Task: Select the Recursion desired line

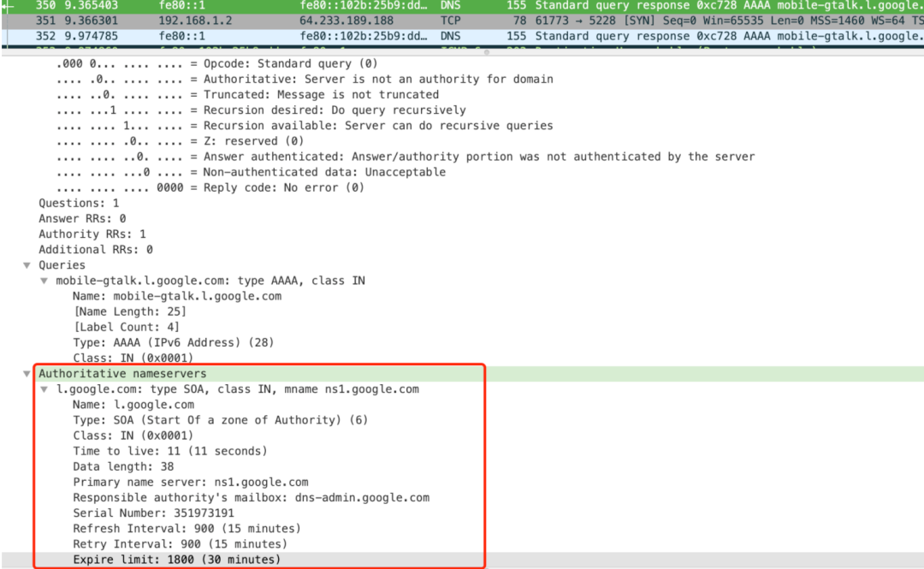Action: (261, 110)
